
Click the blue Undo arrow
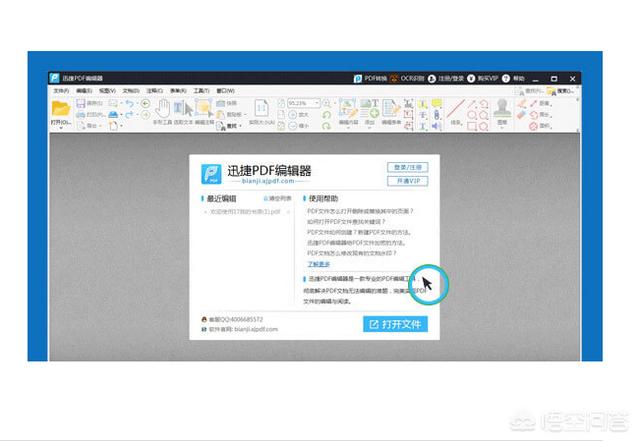click(130, 103)
